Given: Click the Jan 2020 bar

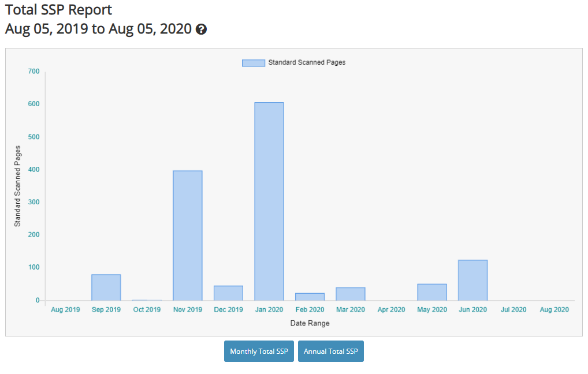Looking at the screenshot, I should click(x=269, y=201).
